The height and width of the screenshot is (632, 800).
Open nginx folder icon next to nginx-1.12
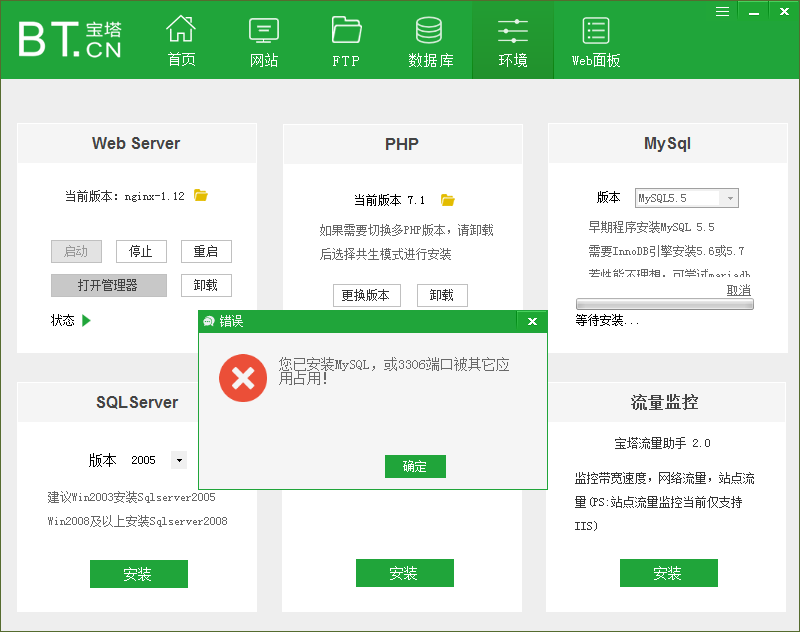pos(201,195)
